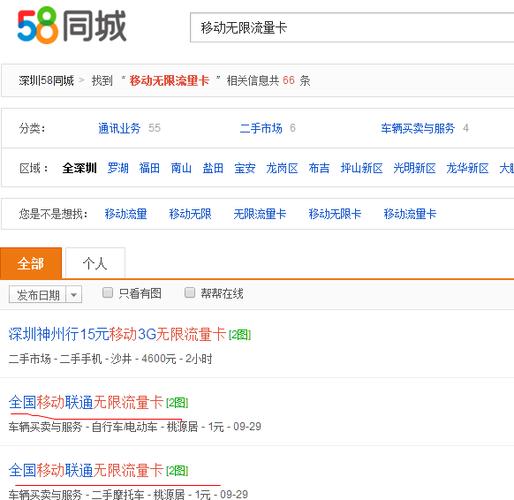Check the 只看有图 checkbox

[107, 293]
